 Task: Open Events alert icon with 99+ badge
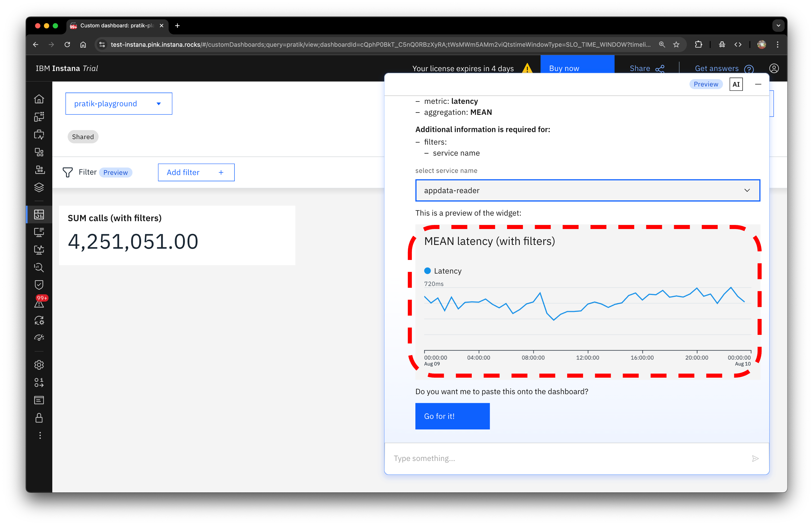click(x=39, y=302)
